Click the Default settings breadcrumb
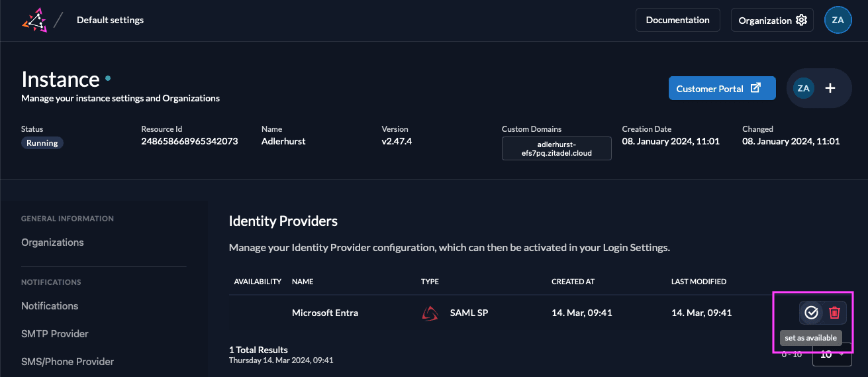868x377 pixels. pyautogui.click(x=110, y=20)
